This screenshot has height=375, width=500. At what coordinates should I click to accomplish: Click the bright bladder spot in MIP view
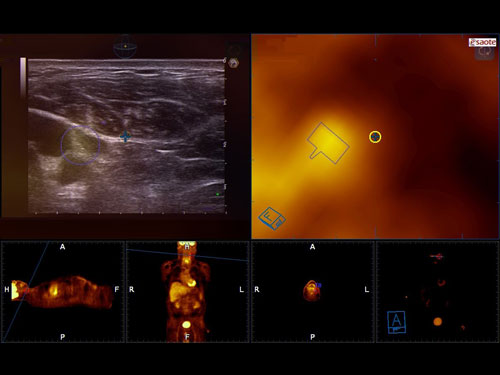[438, 322]
